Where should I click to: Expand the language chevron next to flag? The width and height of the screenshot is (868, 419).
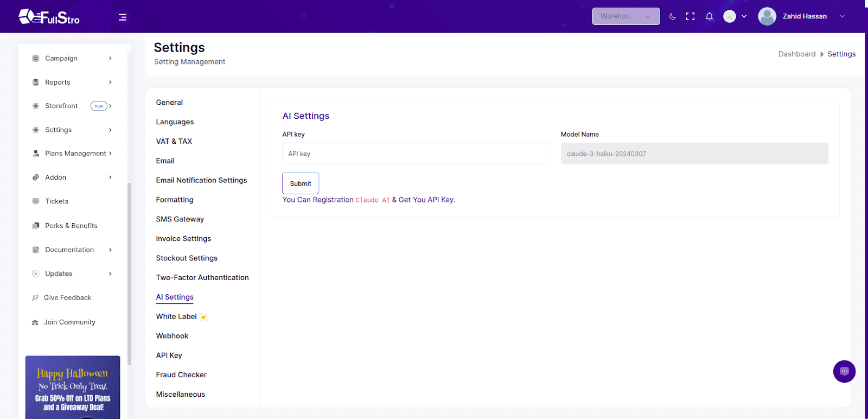point(744,16)
